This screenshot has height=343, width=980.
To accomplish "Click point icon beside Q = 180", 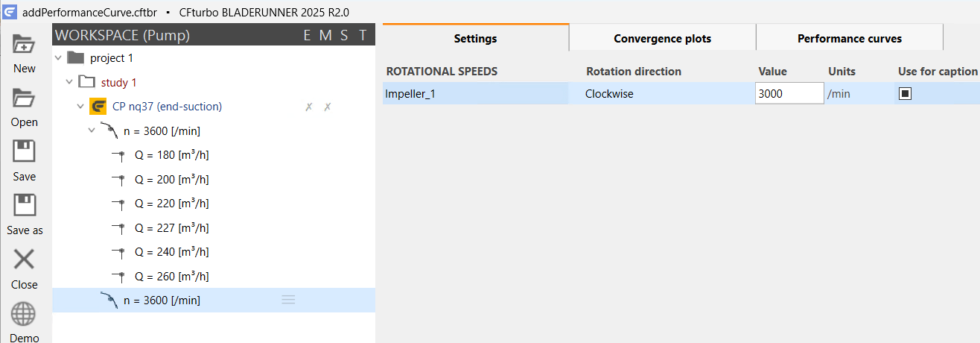I will [118, 155].
